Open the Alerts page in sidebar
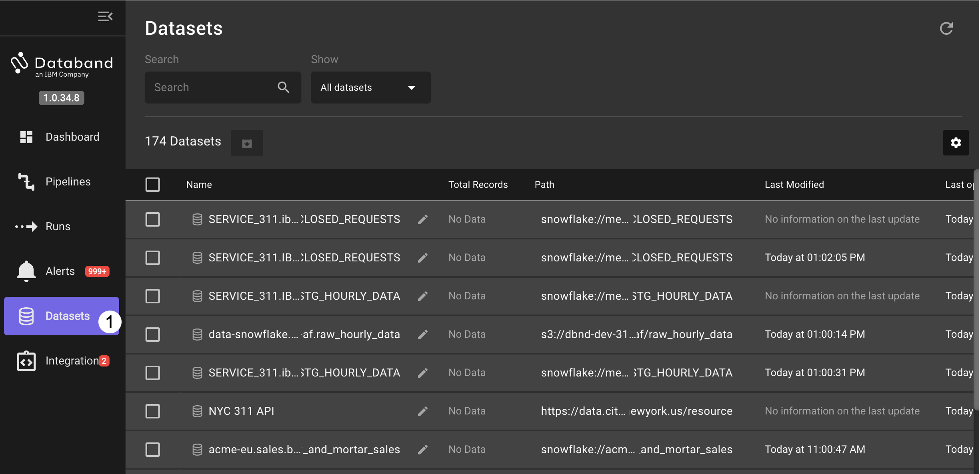Viewport: 980px width, 474px height. pos(60,271)
